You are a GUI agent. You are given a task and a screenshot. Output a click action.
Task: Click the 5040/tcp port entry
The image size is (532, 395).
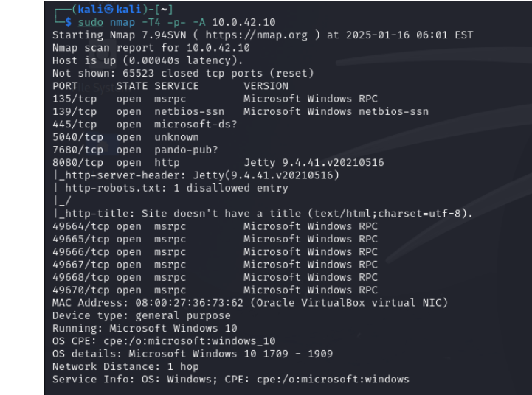(77, 137)
